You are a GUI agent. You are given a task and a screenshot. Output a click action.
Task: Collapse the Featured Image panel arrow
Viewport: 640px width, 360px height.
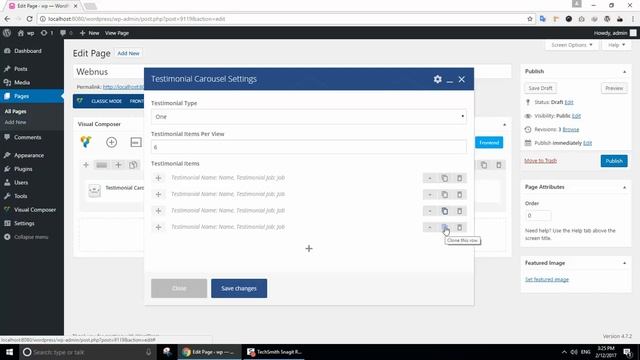[x=624, y=263]
